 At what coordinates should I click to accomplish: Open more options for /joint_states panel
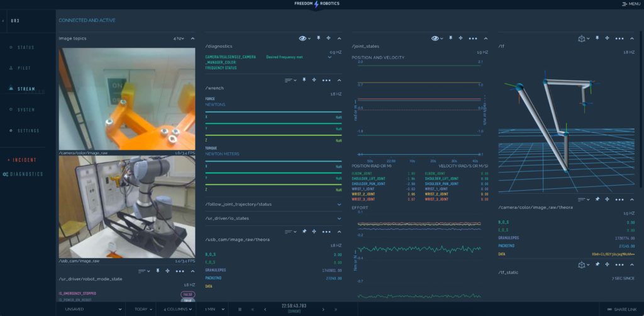473,38
